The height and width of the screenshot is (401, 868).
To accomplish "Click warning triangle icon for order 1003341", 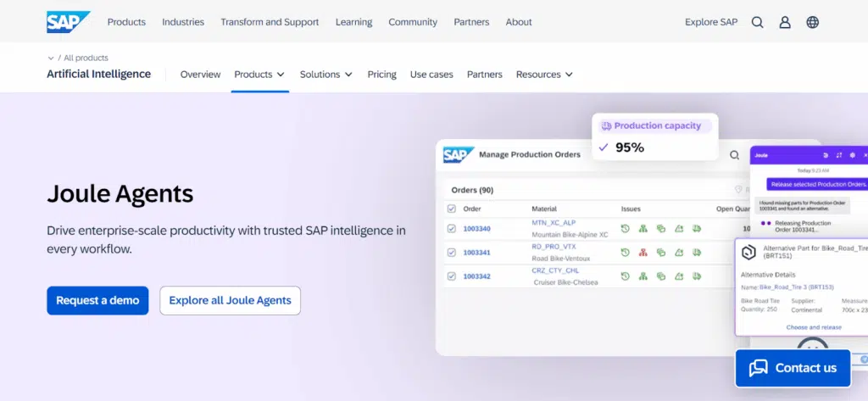I will (x=679, y=252).
